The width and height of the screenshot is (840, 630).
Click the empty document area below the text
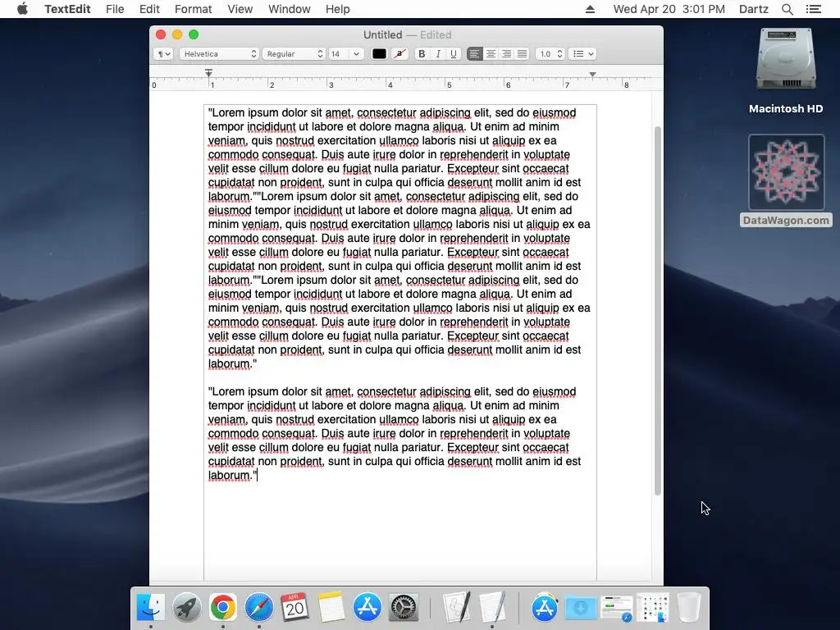[399, 531]
